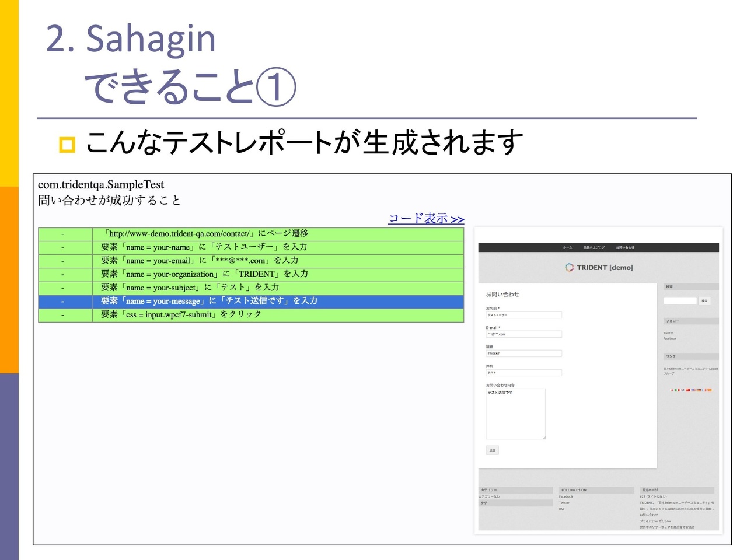This screenshot has height=560, width=747.
Task: Click the Japanese flag language icon
Action: pyautogui.click(x=672, y=390)
